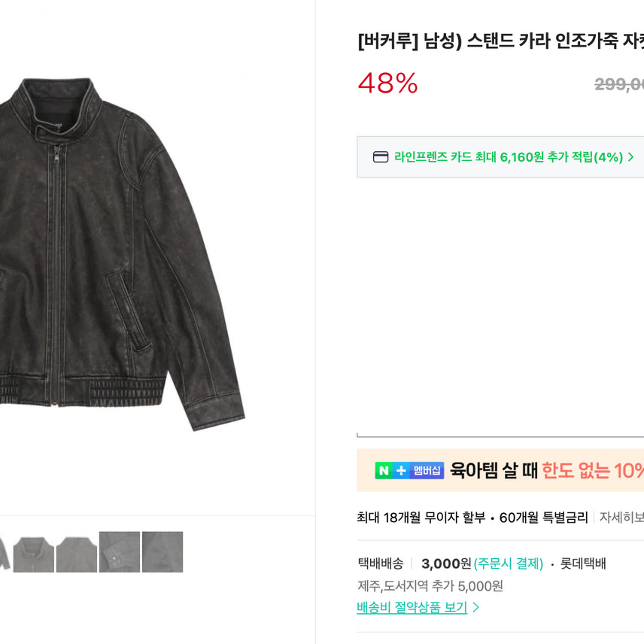Click the arrow next to 배송비 절약상품 보기

(475, 607)
